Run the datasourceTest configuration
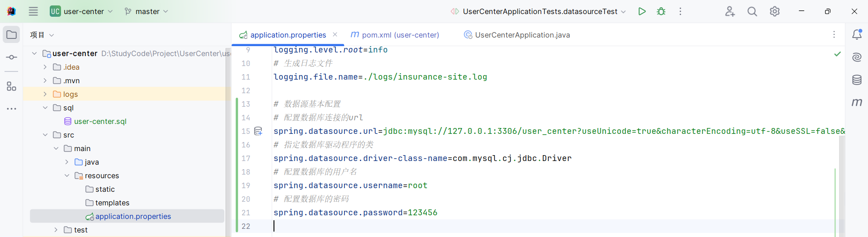 642,11
